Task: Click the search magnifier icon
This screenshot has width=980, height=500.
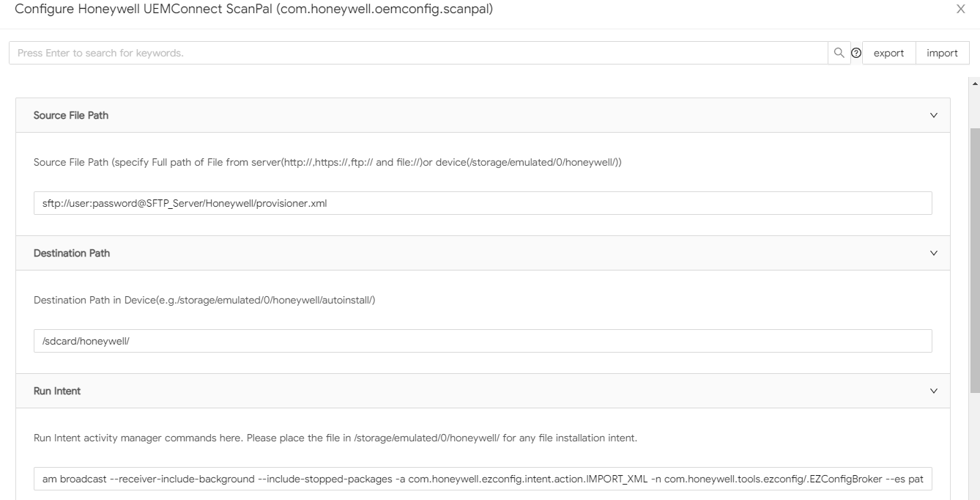Action: 839,53
